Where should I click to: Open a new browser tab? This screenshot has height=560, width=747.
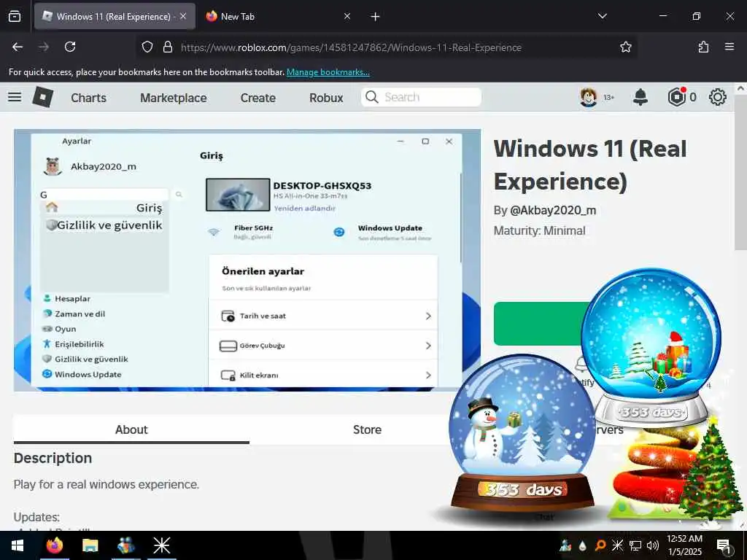376,17
